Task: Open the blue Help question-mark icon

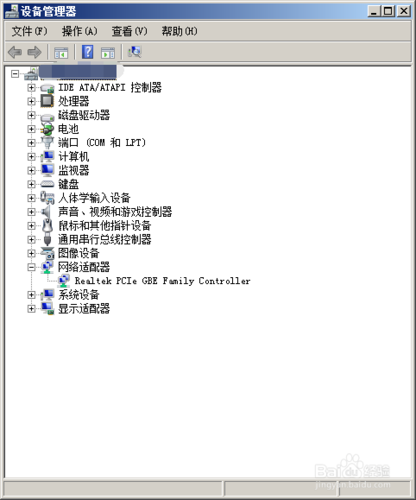Action: click(x=87, y=52)
